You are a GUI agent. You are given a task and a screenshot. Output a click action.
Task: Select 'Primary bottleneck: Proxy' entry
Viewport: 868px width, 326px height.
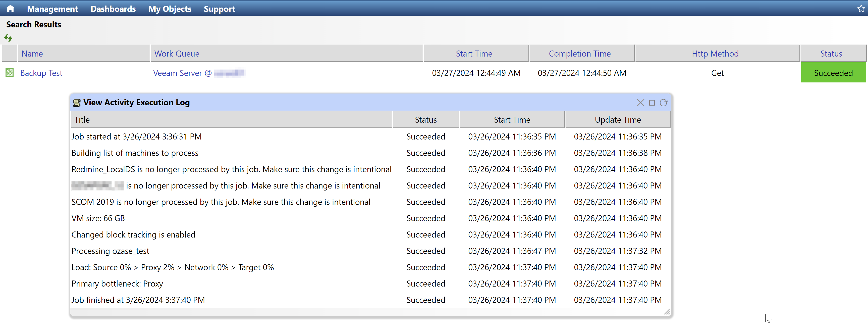370,284
